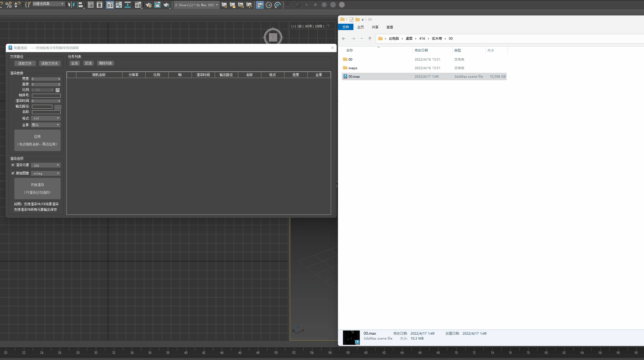The height and width of the screenshot is (360, 644).
Task: Click the quick Render teapot icon
Action: 166,5
